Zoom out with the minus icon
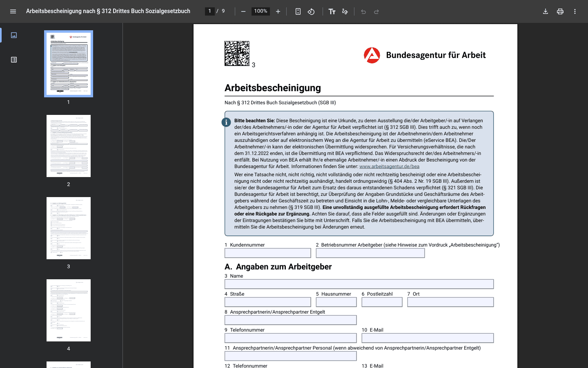 pyautogui.click(x=243, y=11)
